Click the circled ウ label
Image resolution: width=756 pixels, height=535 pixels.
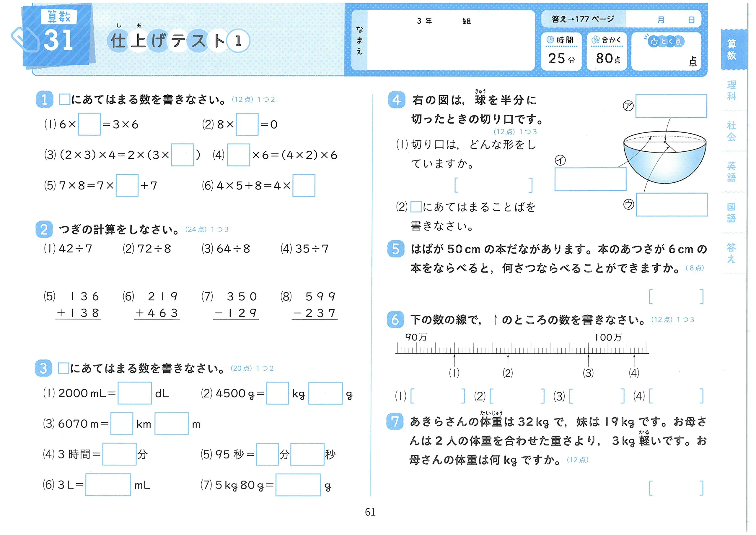click(x=629, y=204)
